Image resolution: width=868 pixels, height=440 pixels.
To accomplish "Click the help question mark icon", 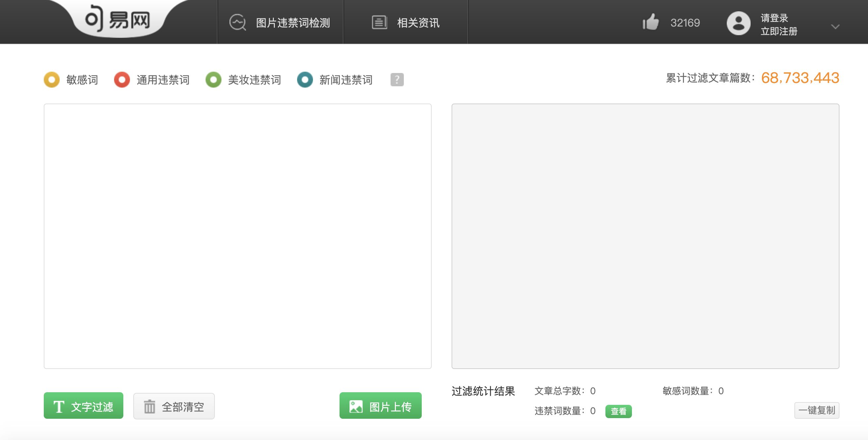I will (x=397, y=80).
